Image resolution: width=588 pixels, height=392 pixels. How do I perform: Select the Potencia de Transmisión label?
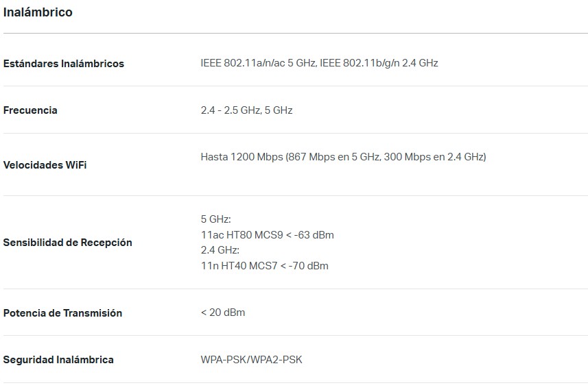point(62,313)
